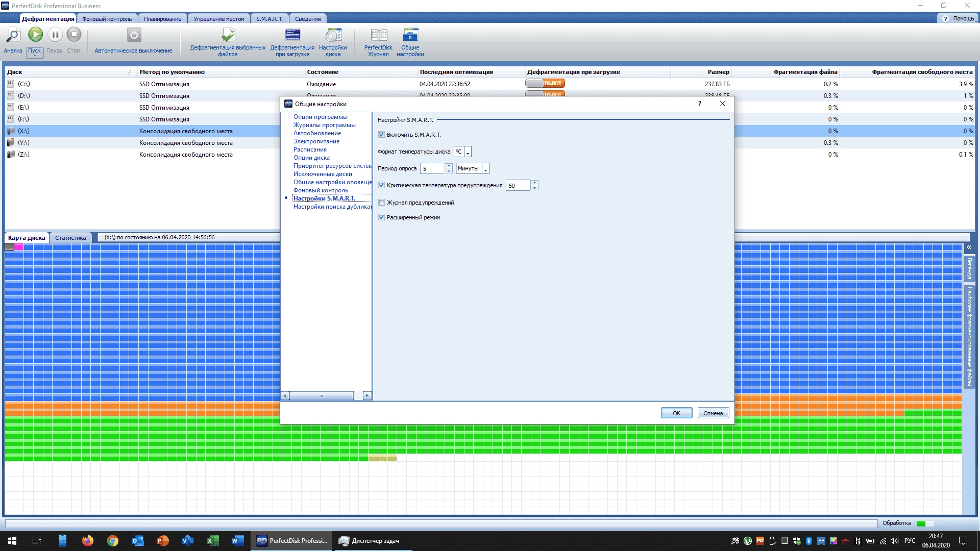This screenshot has width=980, height=551.
Task: Decrease critical temperature spinner down
Action: 534,188
